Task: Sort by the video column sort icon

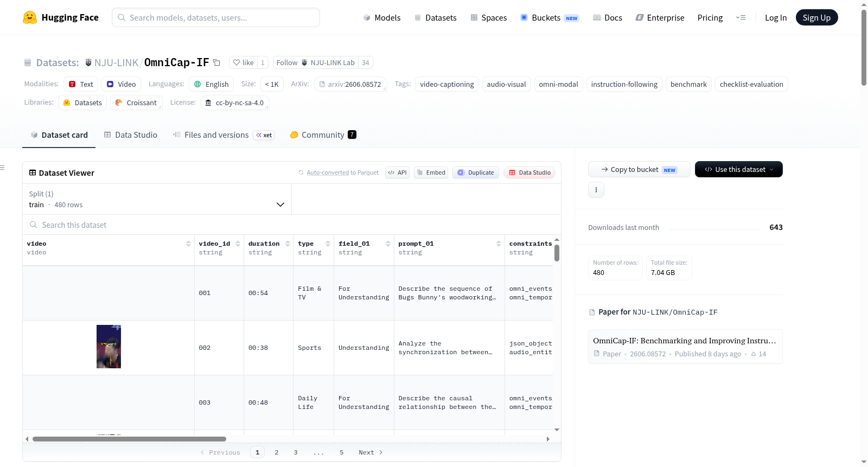Action: [188, 244]
